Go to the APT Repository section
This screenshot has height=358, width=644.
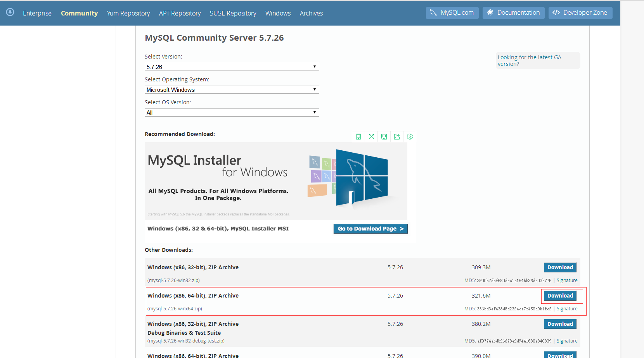tap(180, 13)
